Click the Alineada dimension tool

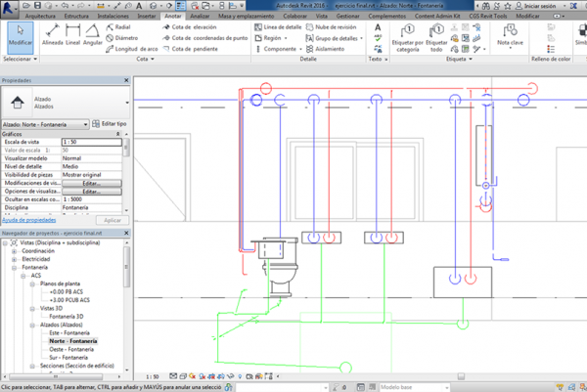(x=53, y=37)
